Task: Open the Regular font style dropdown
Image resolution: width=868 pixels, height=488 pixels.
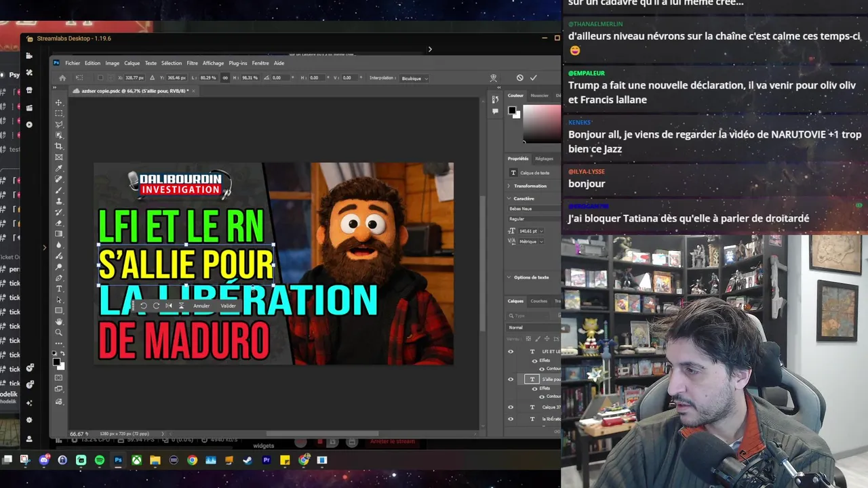Action: click(534, 219)
